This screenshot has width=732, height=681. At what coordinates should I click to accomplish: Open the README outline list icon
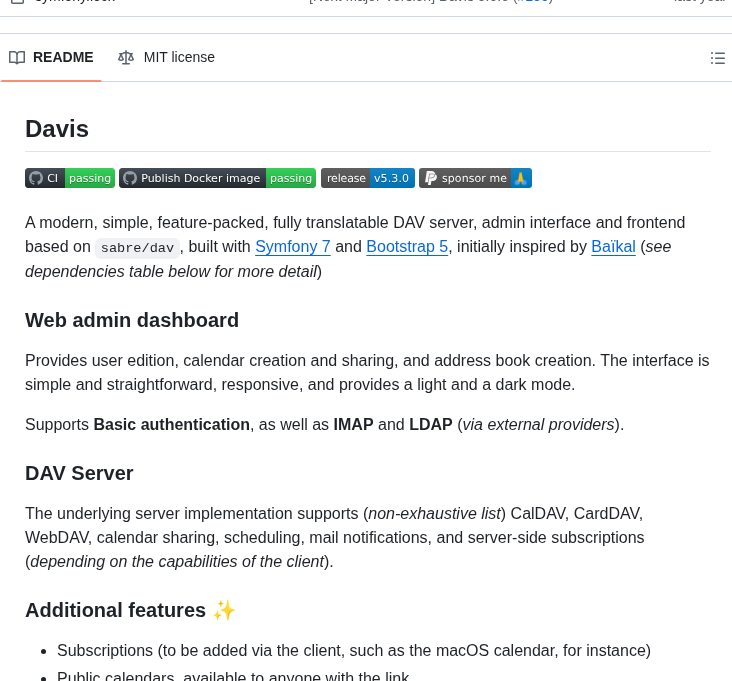point(718,58)
